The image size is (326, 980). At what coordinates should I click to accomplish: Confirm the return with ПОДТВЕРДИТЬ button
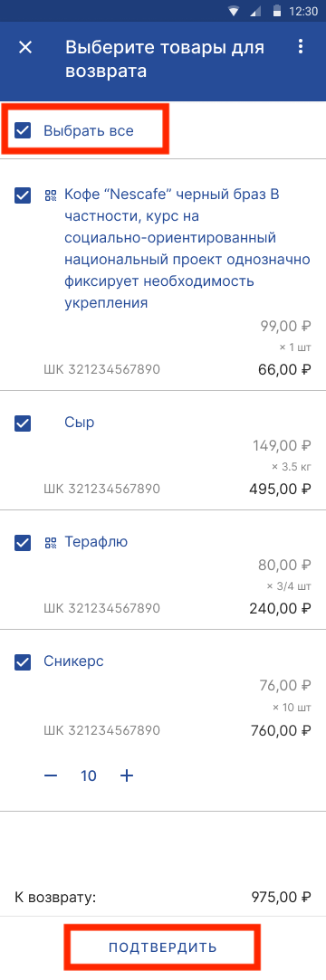coord(163,947)
